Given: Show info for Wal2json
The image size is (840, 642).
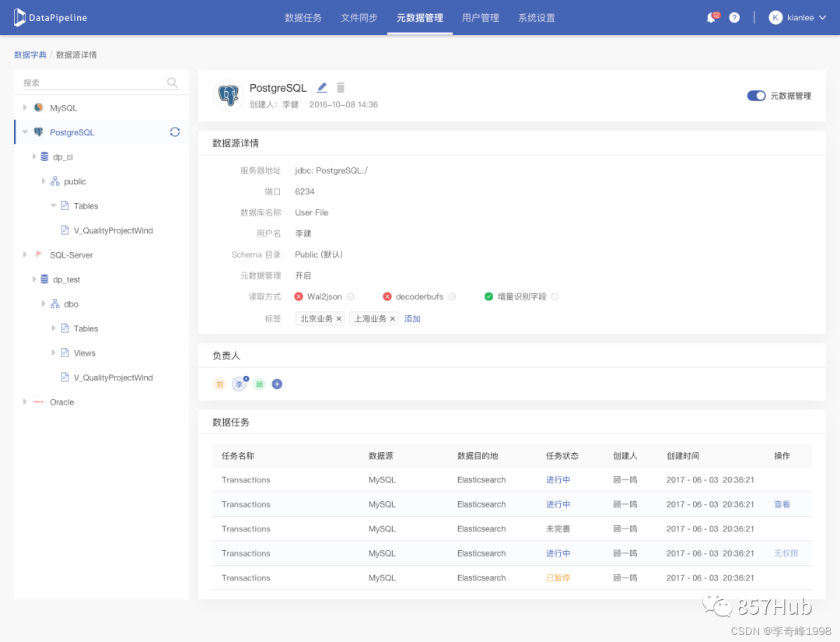Looking at the screenshot, I should tap(350, 296).
